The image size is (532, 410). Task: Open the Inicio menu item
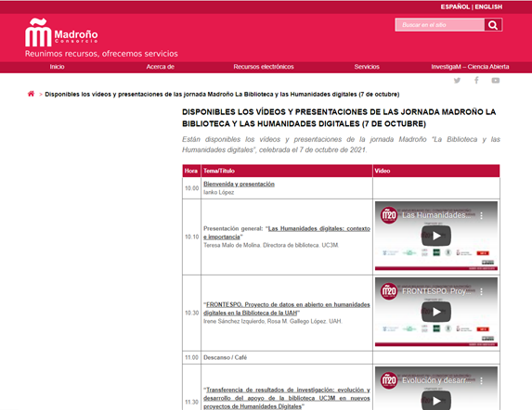point(57,67)
